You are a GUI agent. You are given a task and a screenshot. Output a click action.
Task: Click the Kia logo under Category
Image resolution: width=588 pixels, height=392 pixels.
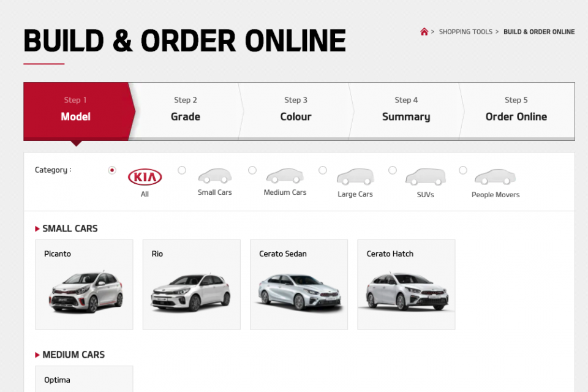145,177
